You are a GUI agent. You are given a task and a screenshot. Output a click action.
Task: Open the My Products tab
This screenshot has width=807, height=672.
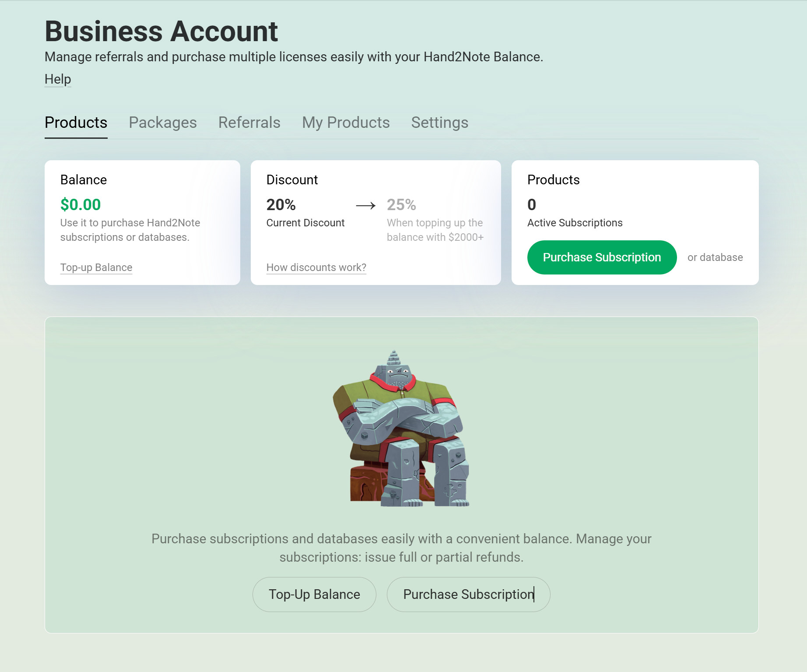pos(346,123)
